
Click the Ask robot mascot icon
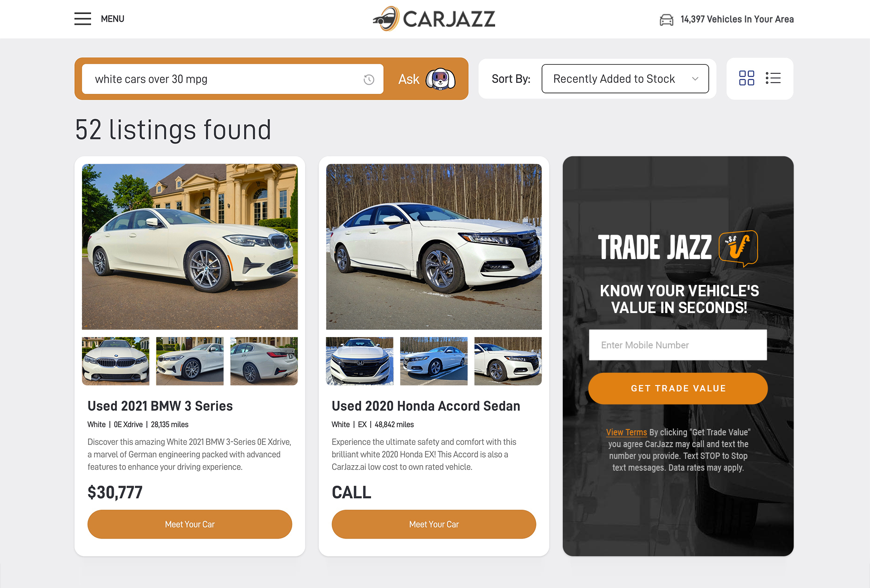(440, 79)
